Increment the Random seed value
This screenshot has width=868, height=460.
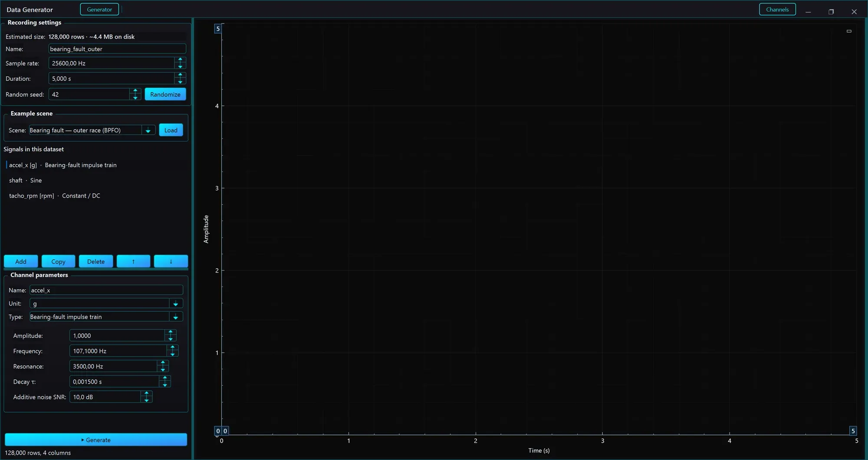coord(135,91)
